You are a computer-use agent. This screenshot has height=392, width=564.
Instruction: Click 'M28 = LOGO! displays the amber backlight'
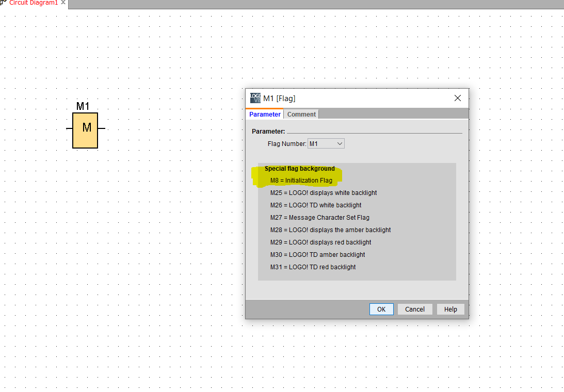[x=330, y=230]
